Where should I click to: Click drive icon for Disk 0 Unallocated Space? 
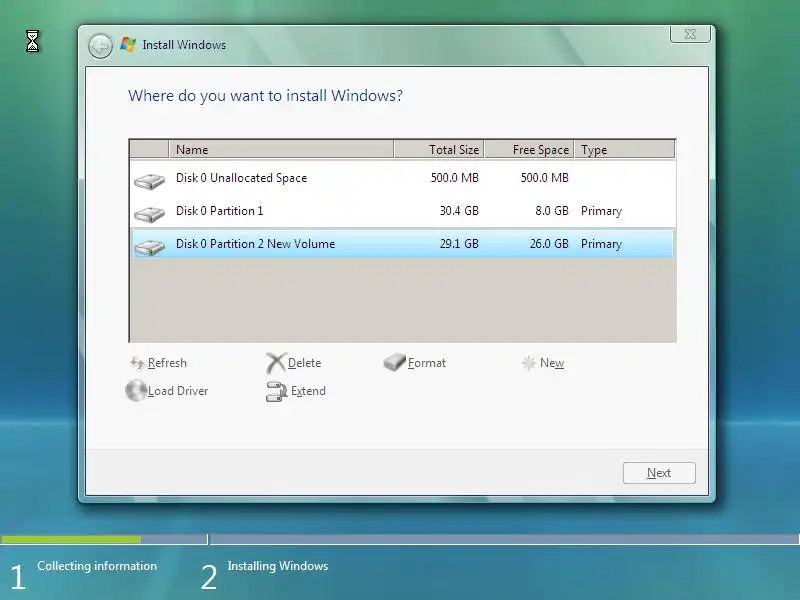(x=149, y=181)
